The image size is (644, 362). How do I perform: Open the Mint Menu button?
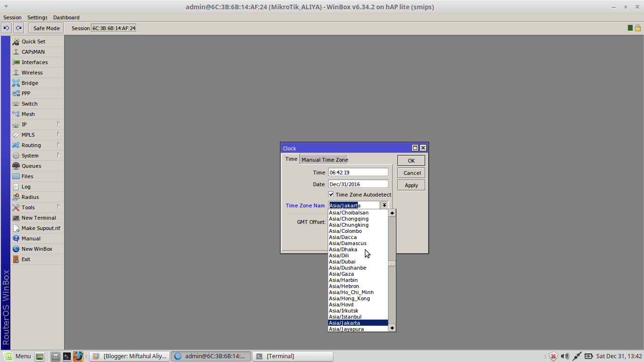tap(17, 356)
